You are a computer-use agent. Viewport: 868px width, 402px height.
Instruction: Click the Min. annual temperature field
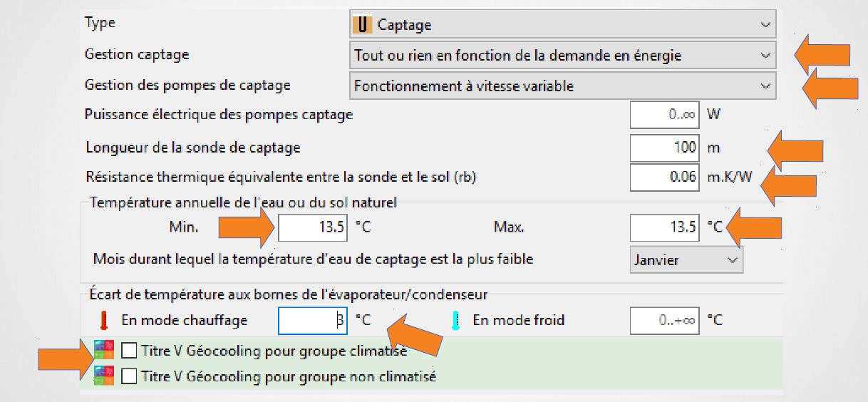pos(313,227)
